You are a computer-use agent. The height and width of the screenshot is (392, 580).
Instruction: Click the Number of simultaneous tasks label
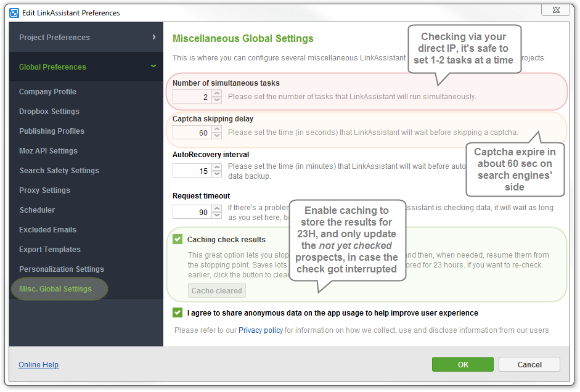[x=226, y=83]
